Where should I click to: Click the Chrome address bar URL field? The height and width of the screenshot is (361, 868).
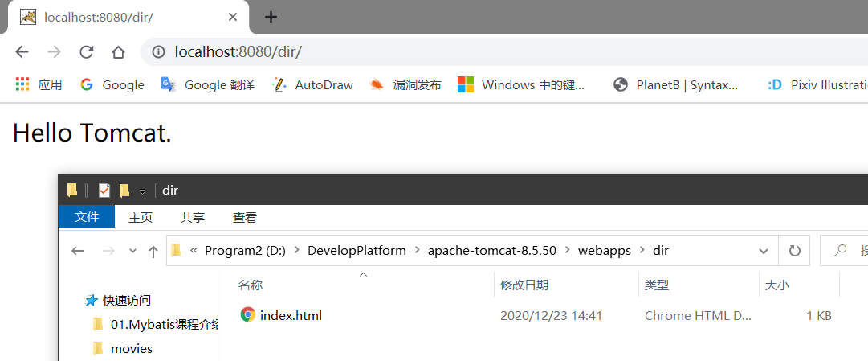(482, 52)
